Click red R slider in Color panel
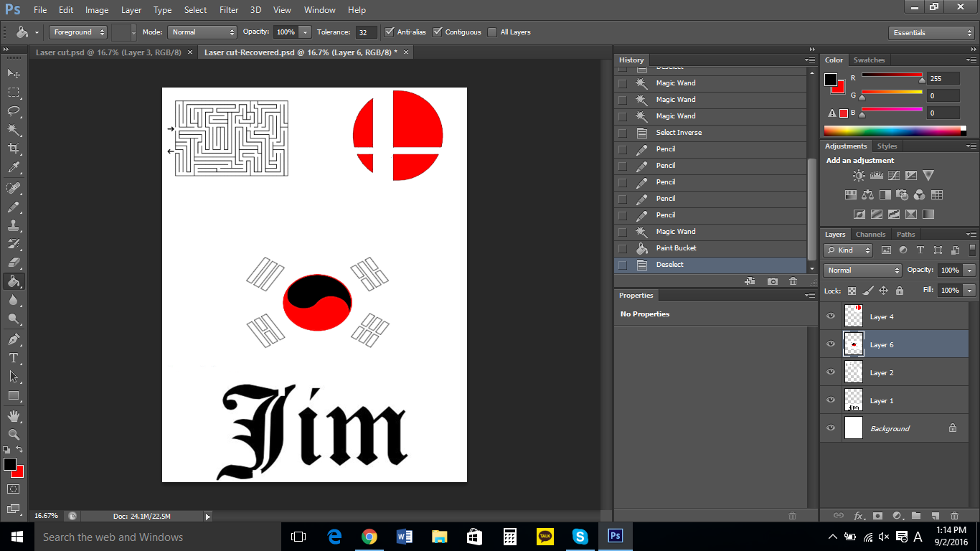980x551 pixels. tap(892, 75)
